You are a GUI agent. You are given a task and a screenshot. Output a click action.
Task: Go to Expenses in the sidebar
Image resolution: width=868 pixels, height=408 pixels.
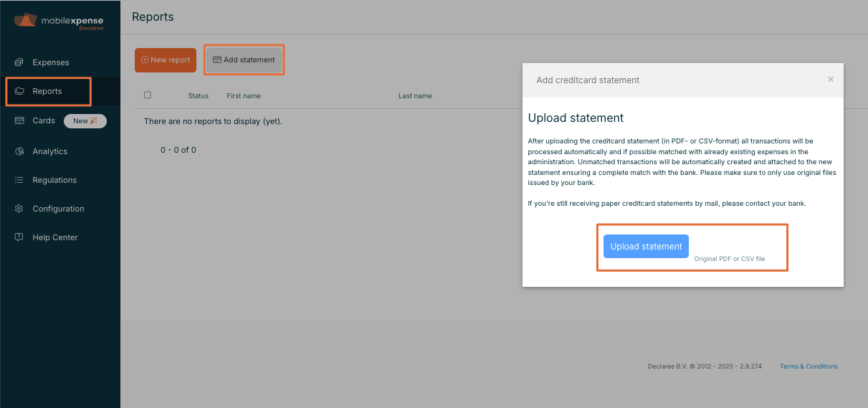(51, 62)
